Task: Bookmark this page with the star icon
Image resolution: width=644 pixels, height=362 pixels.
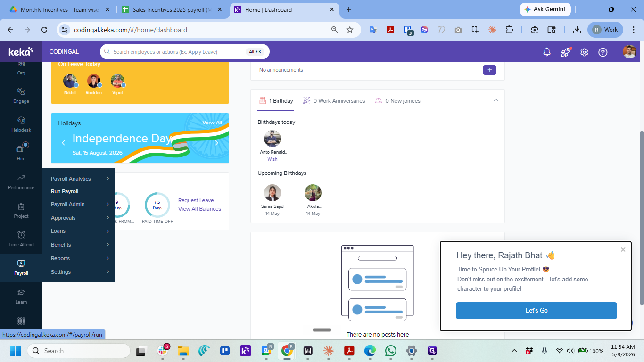Action: [350, 30]
